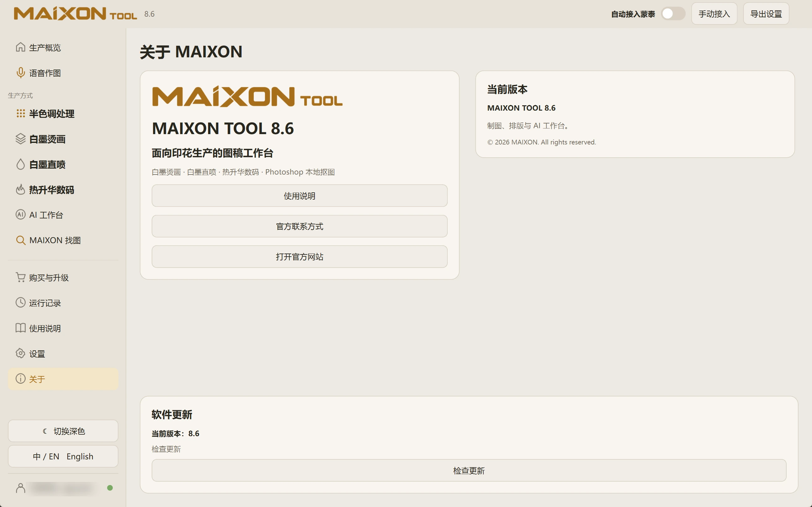This screenshot has width=812, height=507.
Task: Click the flame icon for 热升华数码
Action: click(20, 190)
